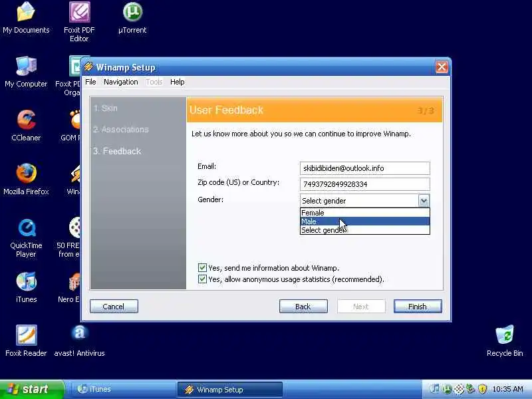The image size is (532, 399).
Task: Go to step 2. Associations in the sidebar
Action: click(x=121, y=130)
